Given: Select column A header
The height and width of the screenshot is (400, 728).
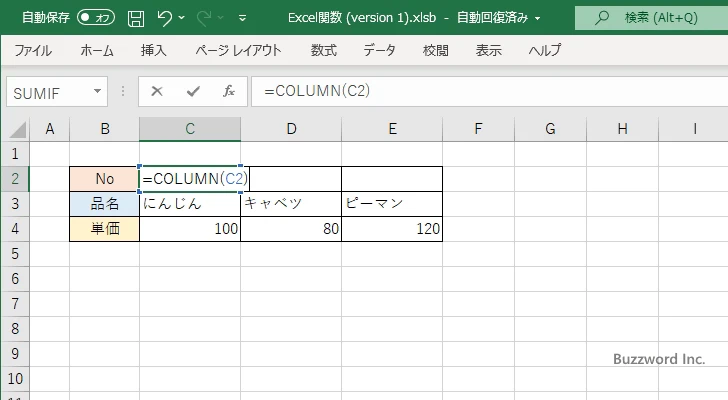Looking at the screenshot, I should pos(50,129).
